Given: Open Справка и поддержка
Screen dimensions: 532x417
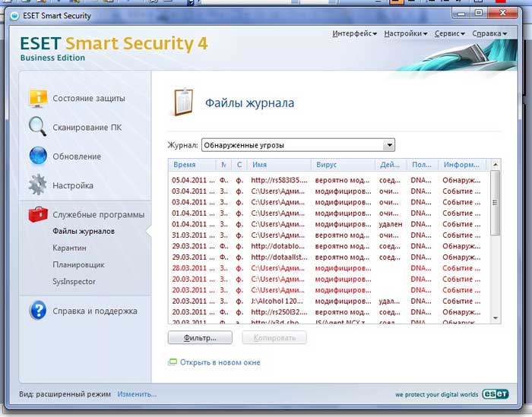Looking at the screenshot, I should [95, 311].
